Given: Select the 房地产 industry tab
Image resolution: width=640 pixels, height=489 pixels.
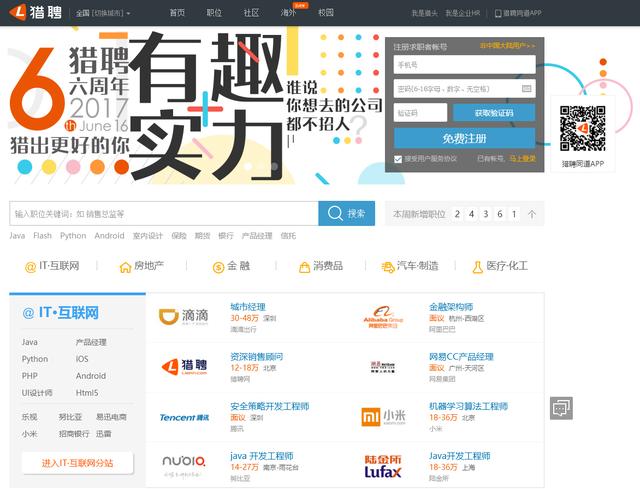Looking at the screenshot, I should point(142,266).
